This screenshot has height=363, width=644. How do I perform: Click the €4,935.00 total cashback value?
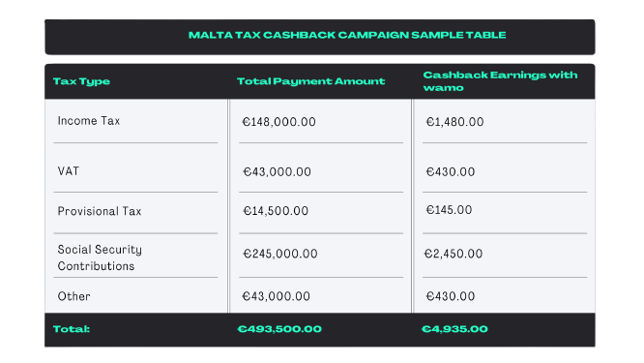click(454, 329)
